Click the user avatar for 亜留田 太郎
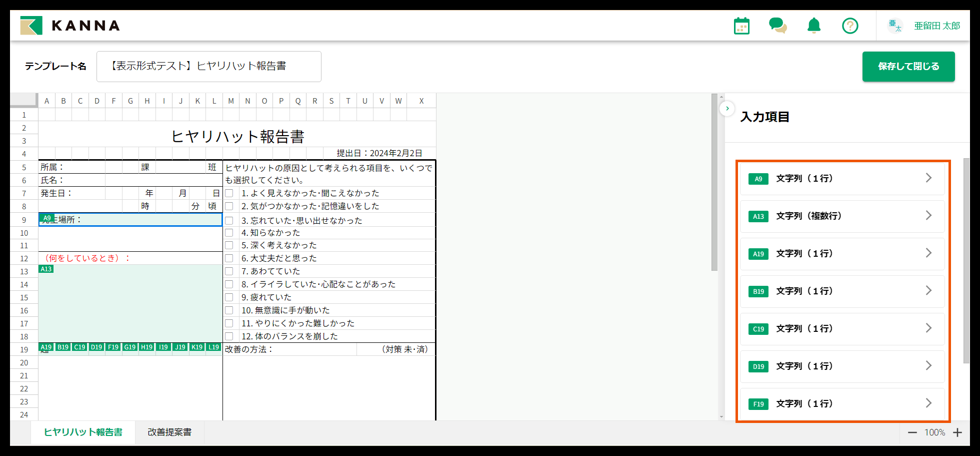This screenshot has width=980, height=456. 894,26
